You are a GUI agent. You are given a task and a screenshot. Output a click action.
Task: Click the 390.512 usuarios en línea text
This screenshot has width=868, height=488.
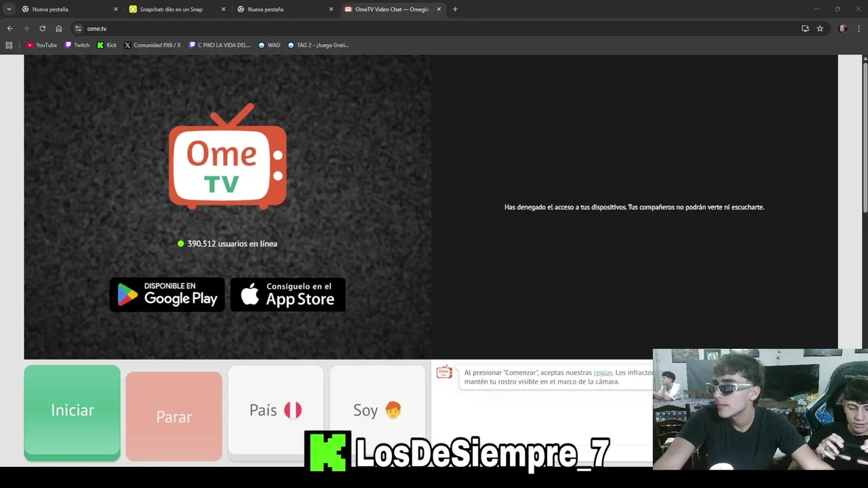232,243
